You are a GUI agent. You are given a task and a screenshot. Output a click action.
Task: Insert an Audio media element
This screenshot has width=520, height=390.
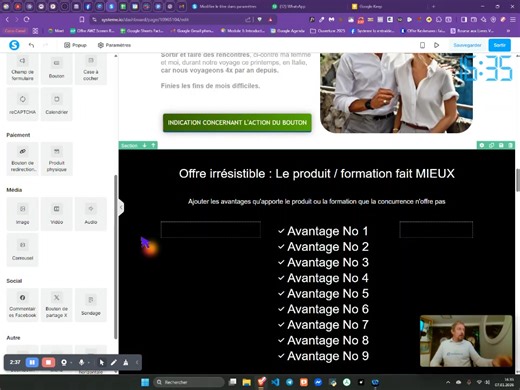point(91,214)
